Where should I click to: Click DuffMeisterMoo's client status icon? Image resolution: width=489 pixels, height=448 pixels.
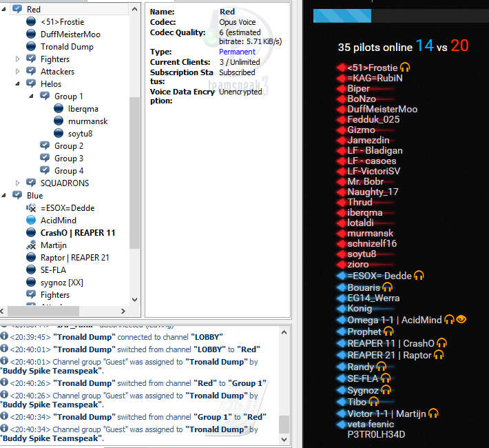coord(31,34)
